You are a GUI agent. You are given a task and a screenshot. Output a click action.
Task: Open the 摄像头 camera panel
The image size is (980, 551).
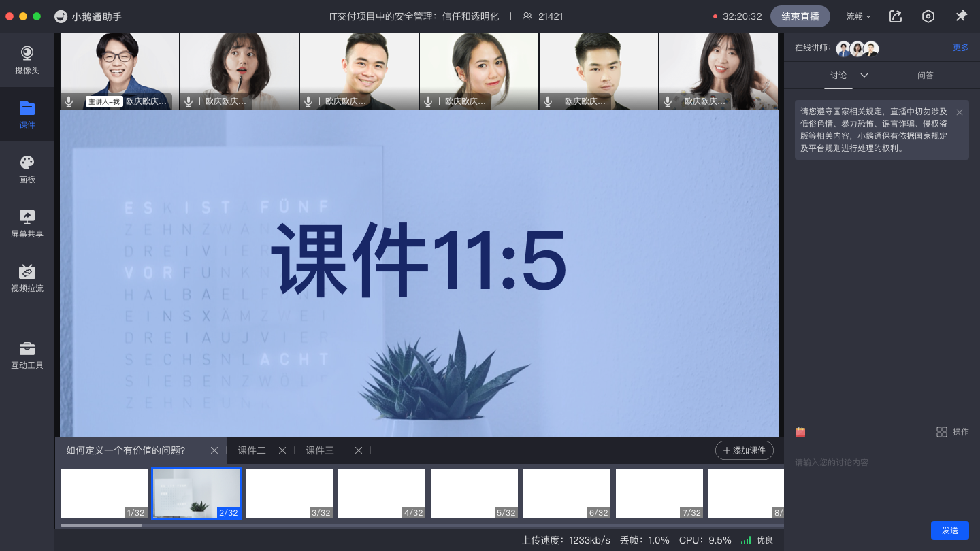27,60
